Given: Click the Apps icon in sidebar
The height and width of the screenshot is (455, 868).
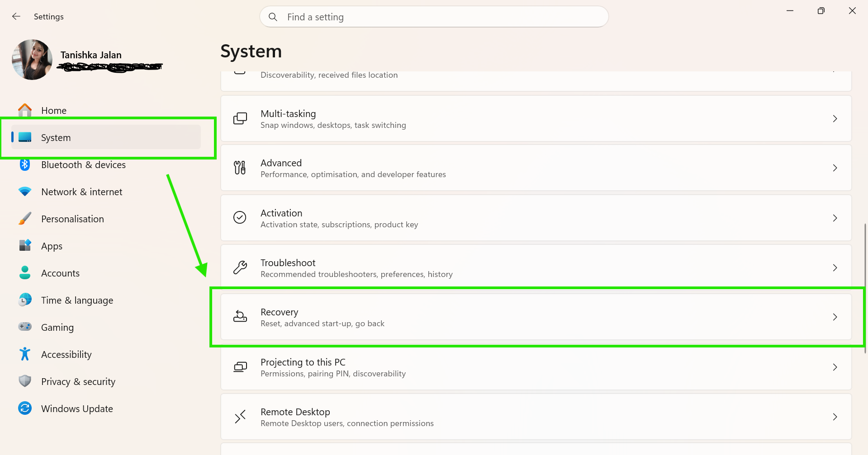Looking at the screenshot, I should pyautogui.click(x=25, y=245).
